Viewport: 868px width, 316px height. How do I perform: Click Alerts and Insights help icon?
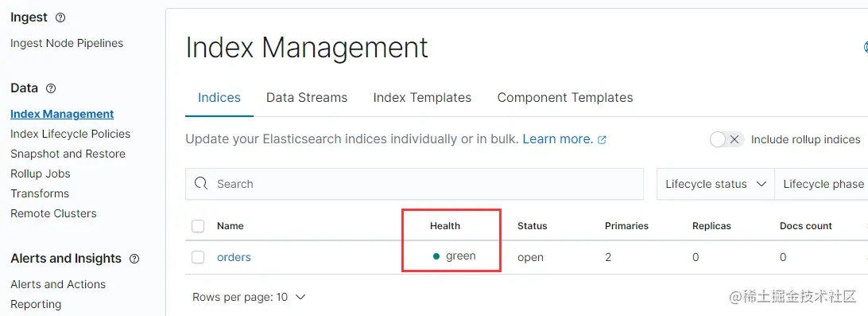pyautogui.click(x=134, y=259)
